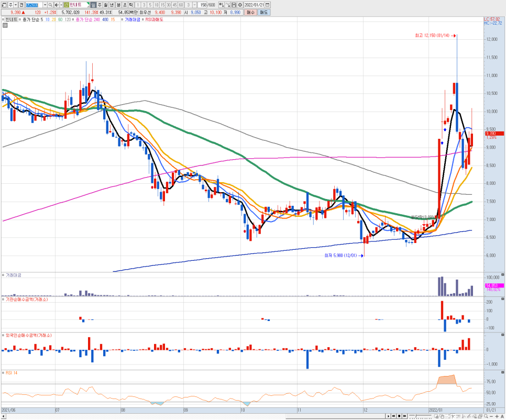Select the 분 (minute) period button
506x420 pixels.
(x=118, y=5)
